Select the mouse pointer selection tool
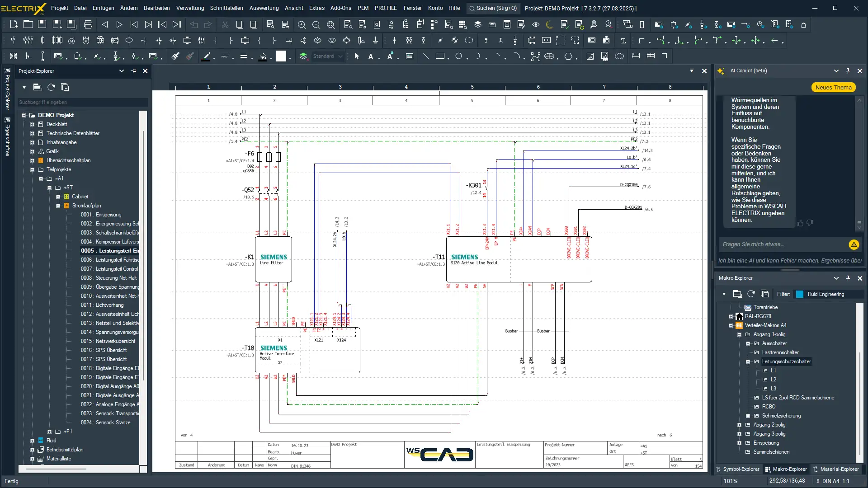Screen dimensions: 868x488 point(357,56)
